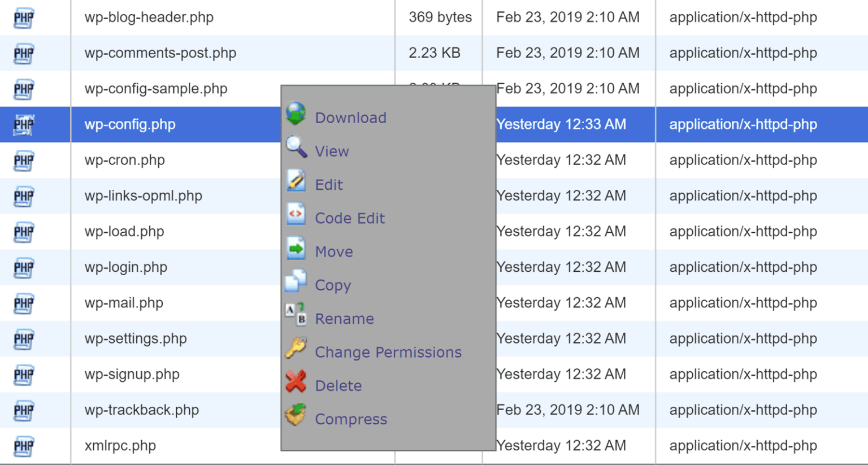This screenshot has height=465, width=868.
Task: Open the wp-settings.php file entry
Action: (x=136, y=338)
